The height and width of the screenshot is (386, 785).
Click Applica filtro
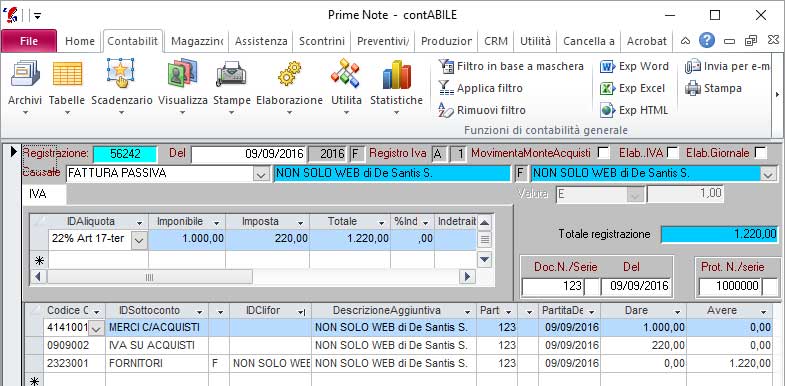480,88
